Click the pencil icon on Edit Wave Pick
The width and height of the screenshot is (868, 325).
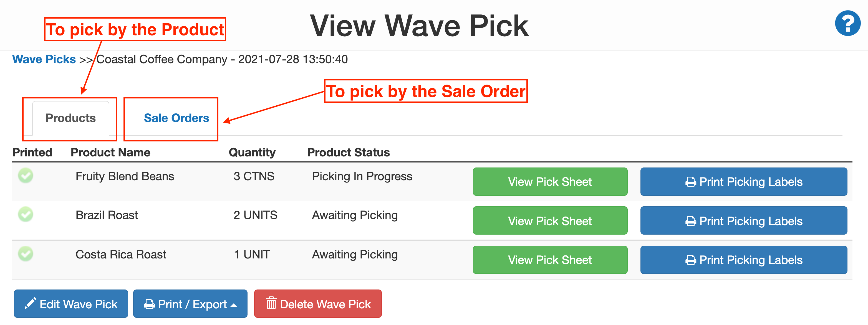click(x=30, y=304)
